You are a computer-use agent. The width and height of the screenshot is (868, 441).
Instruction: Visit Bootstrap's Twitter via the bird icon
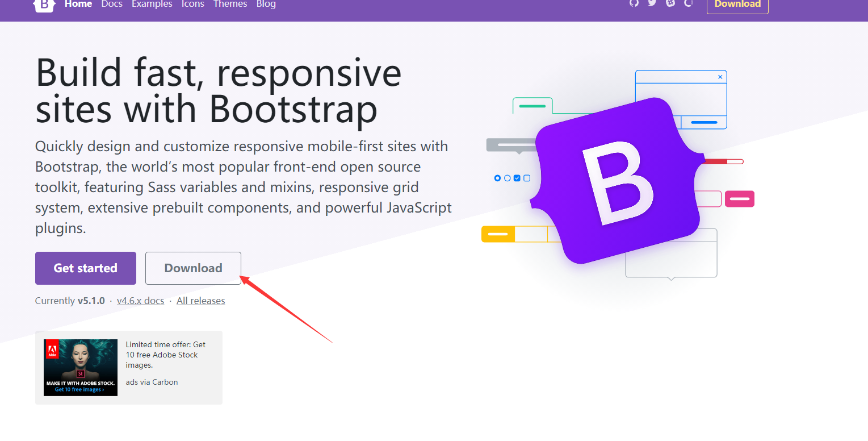click(653, 5)
